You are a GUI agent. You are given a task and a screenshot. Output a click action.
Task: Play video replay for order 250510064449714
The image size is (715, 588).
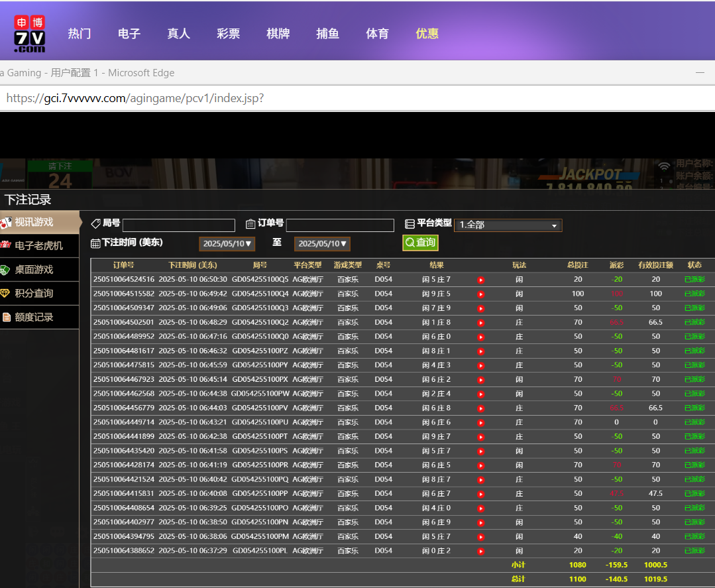click(x=480, y=422)
